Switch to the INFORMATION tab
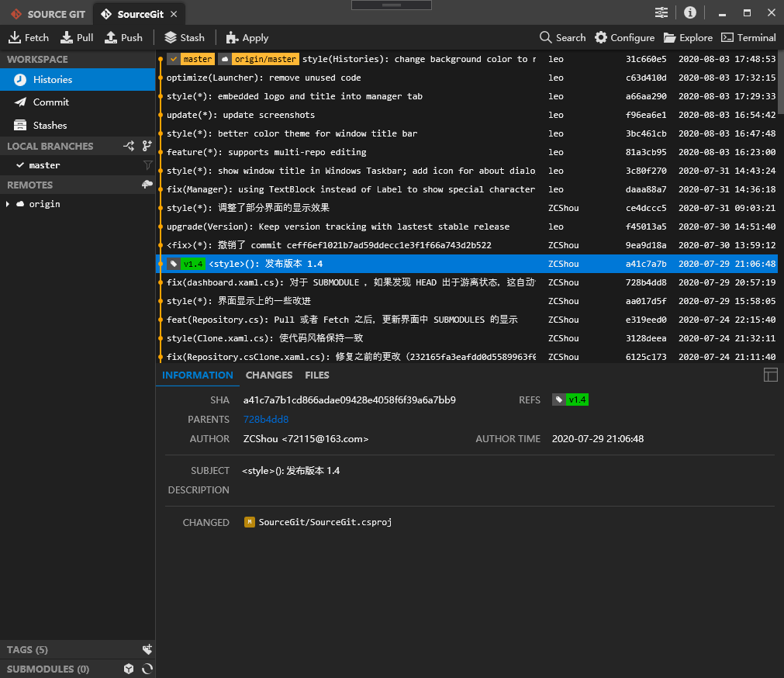784x678 pixels. click(x=198, y=375)
